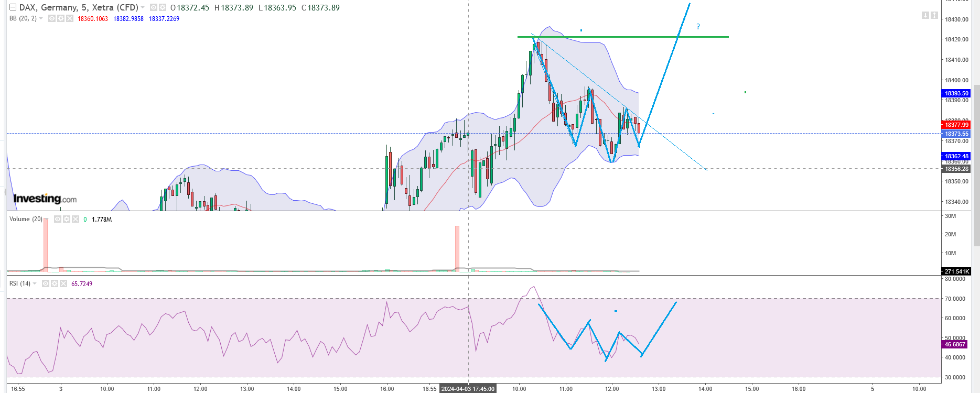Open settings gear for DAX symbol
This screenshot has height=393, width=980.
[x=163, y=8]
